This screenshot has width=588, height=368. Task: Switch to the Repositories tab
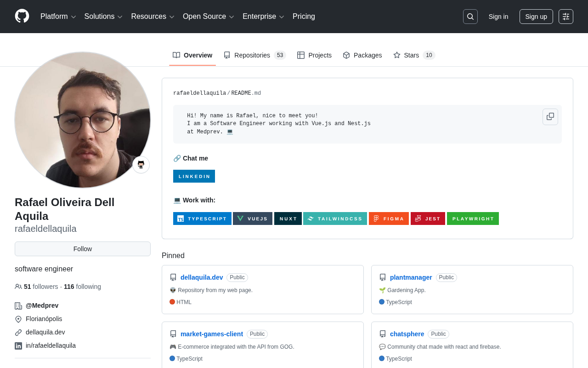tap(254, 55)
